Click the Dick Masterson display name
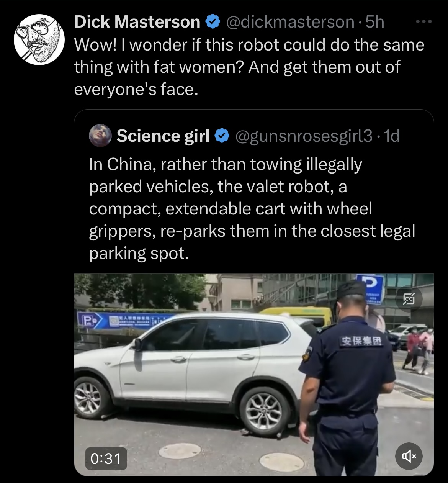Image resolution: width=448 pixels, height=483 pixels. tap(137, 22)
